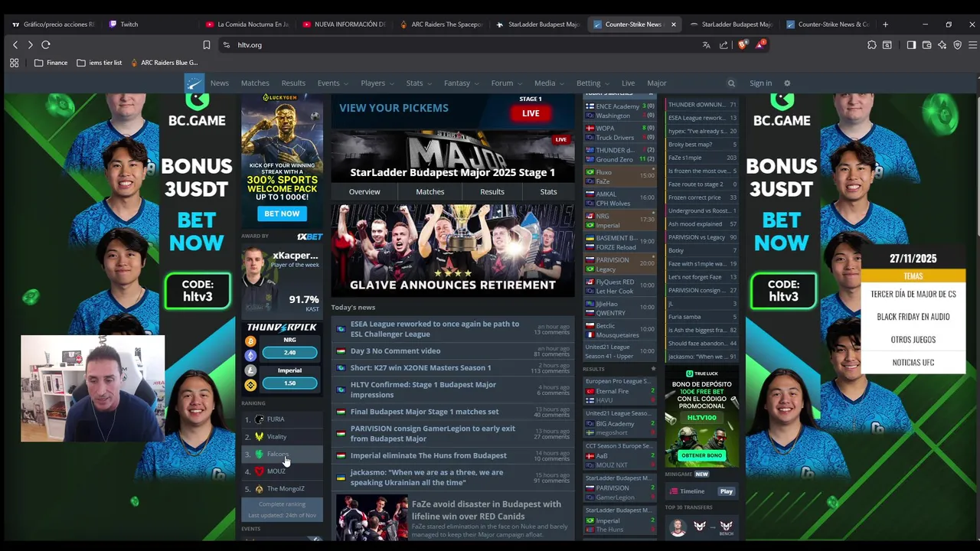Screen dimensions: 980x551
Task: Select the Overview tab of the Major
Action: pyautogui.click(x=364, y=191)
